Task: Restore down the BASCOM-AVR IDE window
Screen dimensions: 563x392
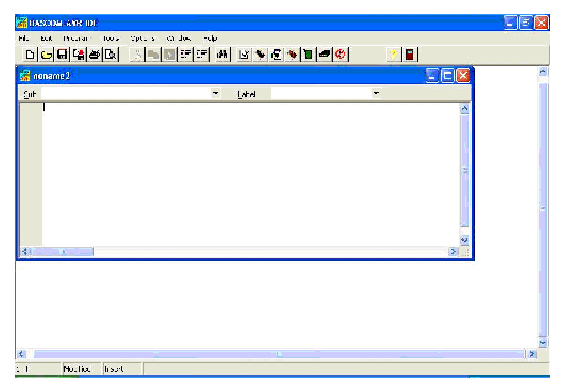Action: 526,23
